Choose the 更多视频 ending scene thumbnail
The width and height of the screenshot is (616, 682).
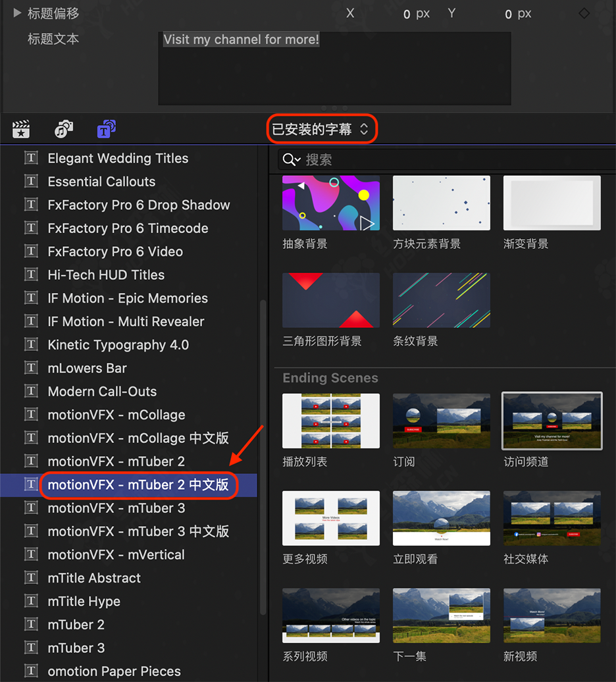(x=331, y=518)
